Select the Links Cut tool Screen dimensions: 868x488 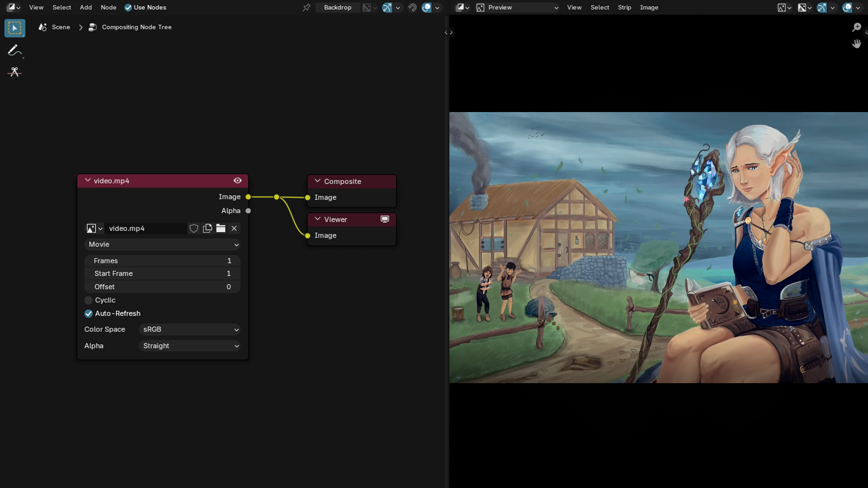coord(14,72)
